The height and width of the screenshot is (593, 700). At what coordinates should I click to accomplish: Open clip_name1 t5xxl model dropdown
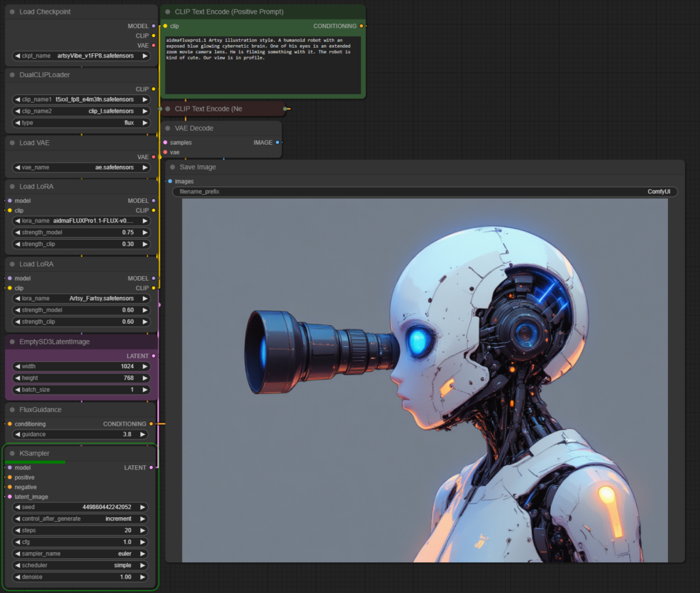(81, 100)
